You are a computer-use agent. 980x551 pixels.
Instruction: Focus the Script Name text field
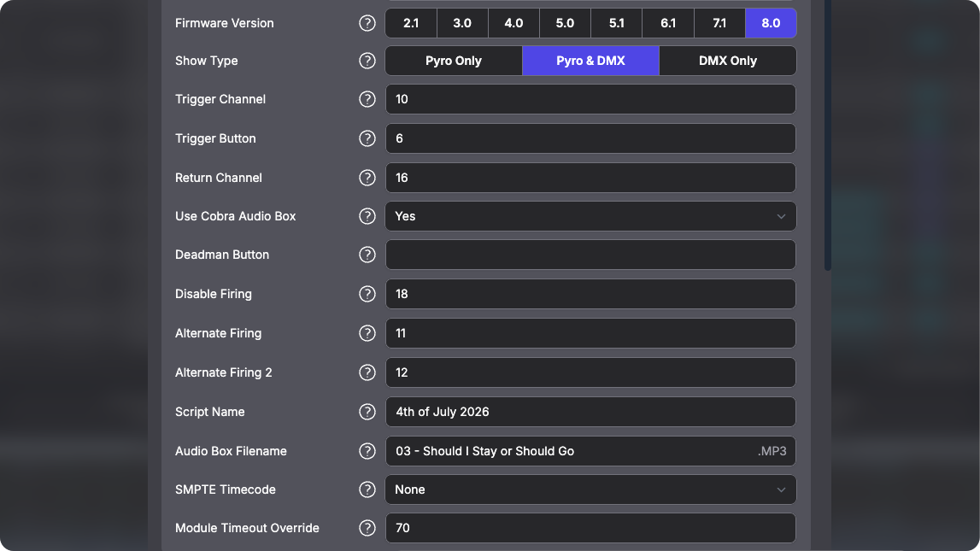pyautogui.click(x=590, y=412)
